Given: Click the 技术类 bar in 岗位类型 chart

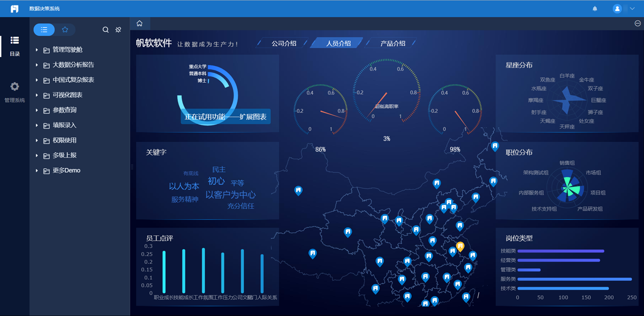Looking at the screenshot, I should 563,288.
